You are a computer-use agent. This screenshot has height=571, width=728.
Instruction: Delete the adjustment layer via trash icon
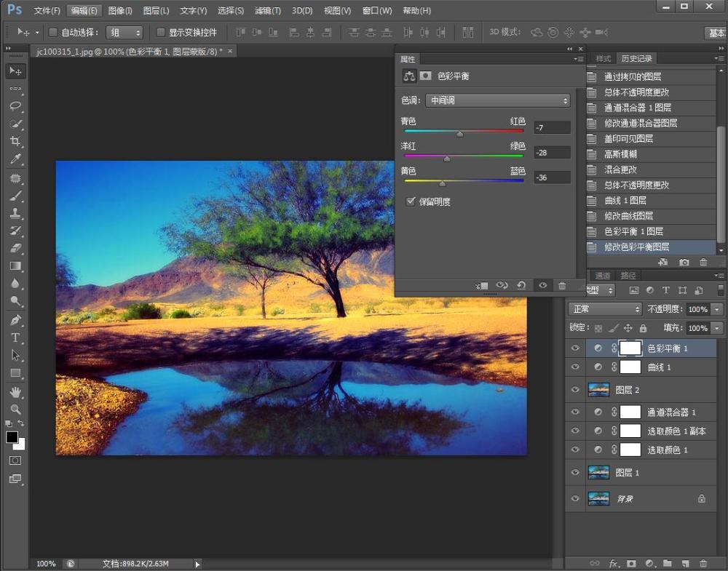[562, 285]
